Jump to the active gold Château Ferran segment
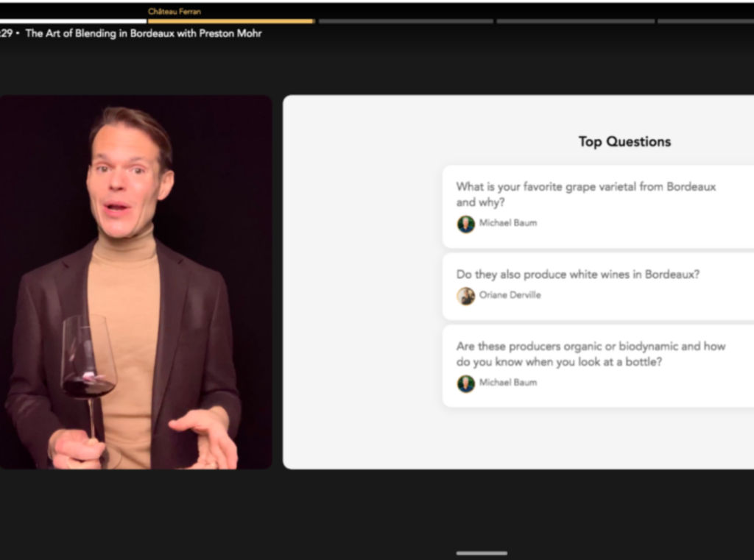754x560 pixels. (x=231, y=21)
